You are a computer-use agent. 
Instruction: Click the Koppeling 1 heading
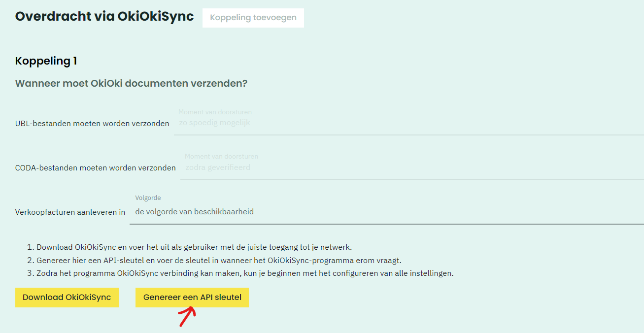[x=46, y=61]
